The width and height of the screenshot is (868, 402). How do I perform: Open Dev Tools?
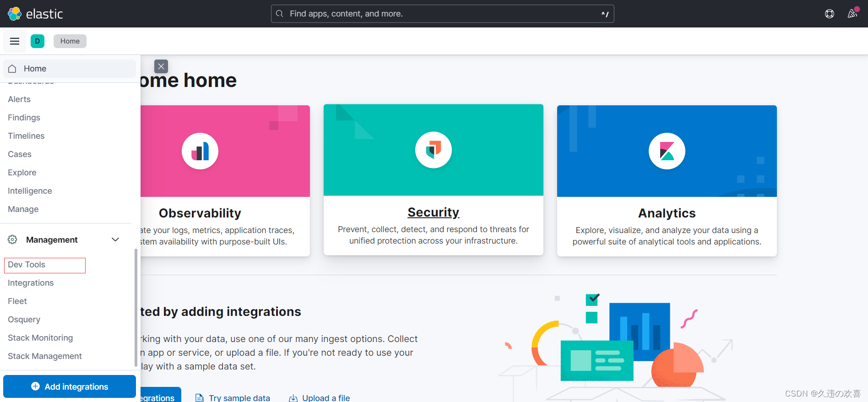(27, 265)
